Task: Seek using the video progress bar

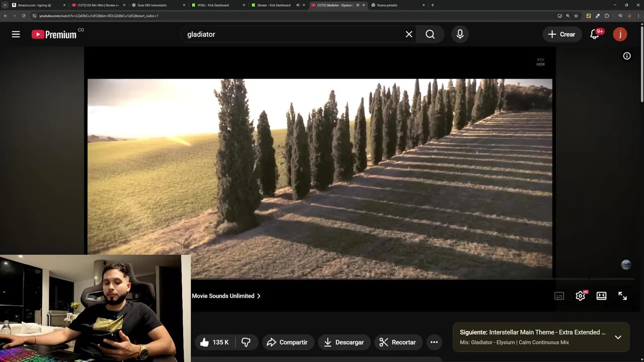Action: point(413,279)
